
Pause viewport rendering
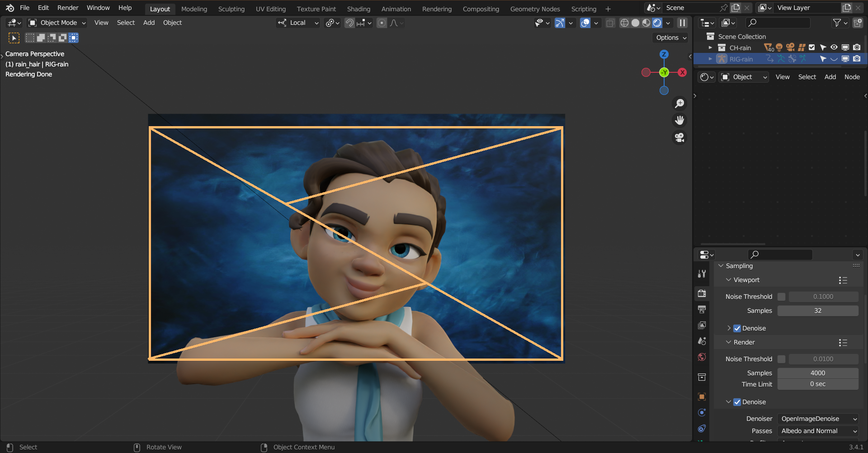[x=682, y=23]
